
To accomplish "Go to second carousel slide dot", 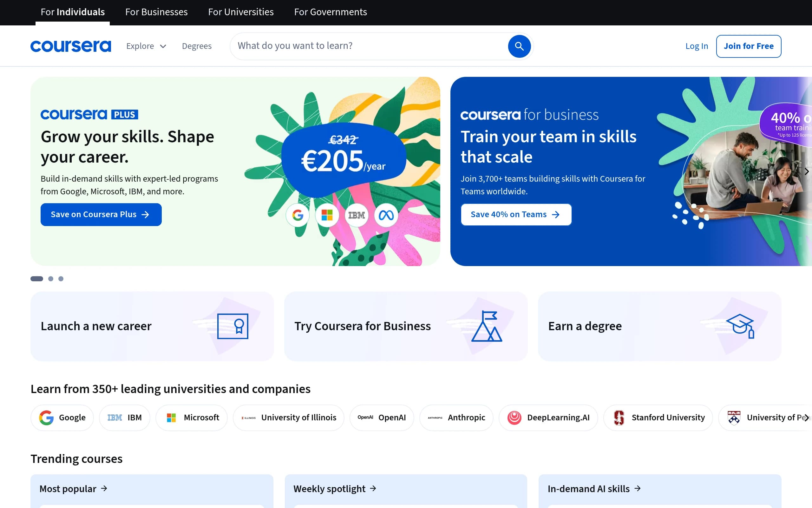I will click(x=51, y=278).
